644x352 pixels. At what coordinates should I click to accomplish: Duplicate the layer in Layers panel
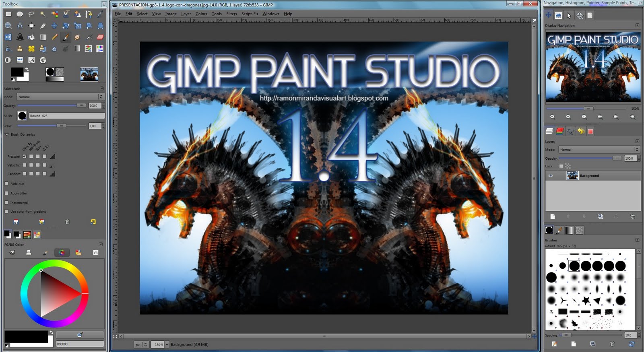tap(600, 216)
